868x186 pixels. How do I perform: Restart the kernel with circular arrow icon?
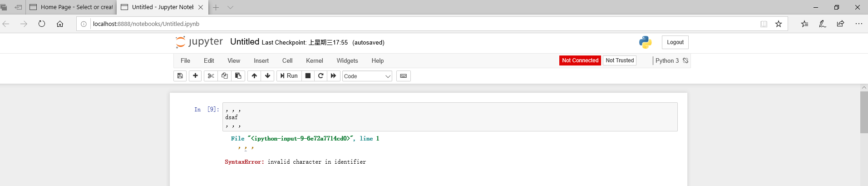pyautogui.click(x=321, y=76)
